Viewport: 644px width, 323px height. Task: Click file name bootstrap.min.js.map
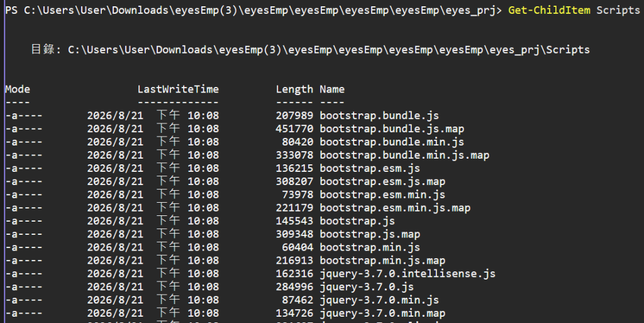[382, 260]
